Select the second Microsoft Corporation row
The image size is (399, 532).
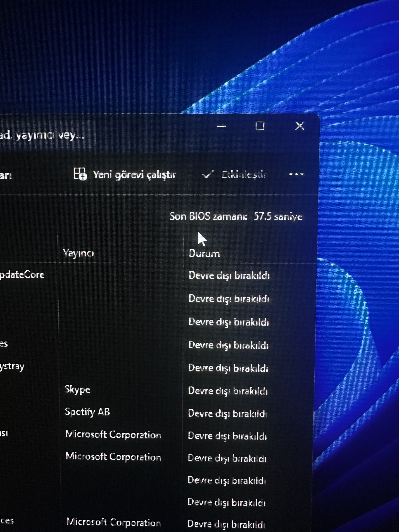[x=113, y=457]
